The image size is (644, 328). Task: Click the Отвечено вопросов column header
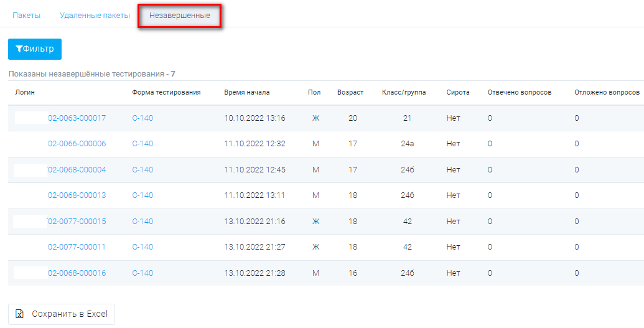pos(520,93)
